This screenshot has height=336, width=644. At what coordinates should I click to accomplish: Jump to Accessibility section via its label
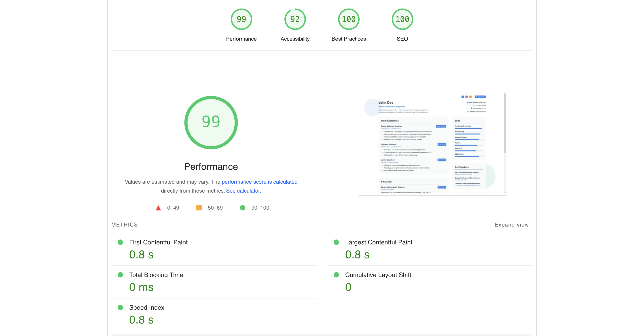[295, 39]
